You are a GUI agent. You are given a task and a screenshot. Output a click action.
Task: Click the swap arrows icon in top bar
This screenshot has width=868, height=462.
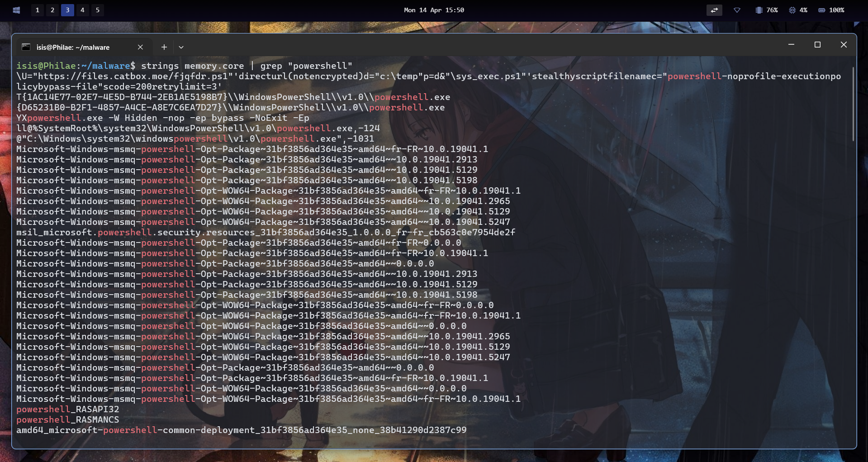click(x=714, y=10)
